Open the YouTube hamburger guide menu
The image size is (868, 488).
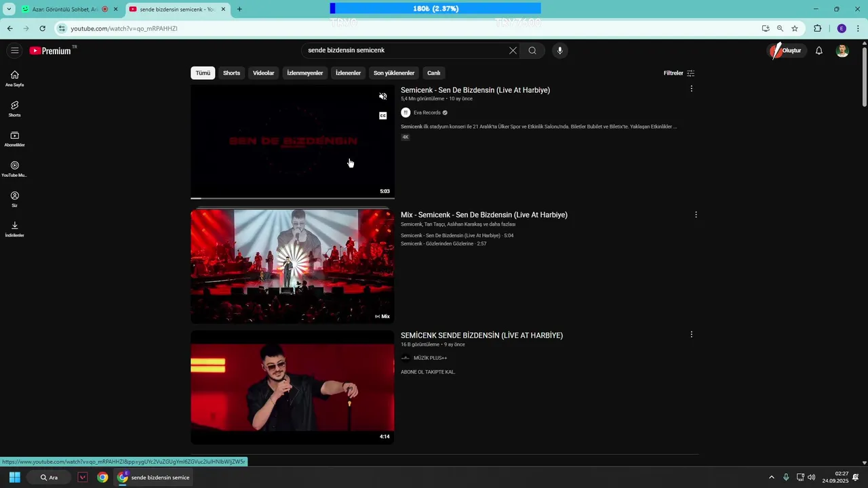(x=14, y=50)
